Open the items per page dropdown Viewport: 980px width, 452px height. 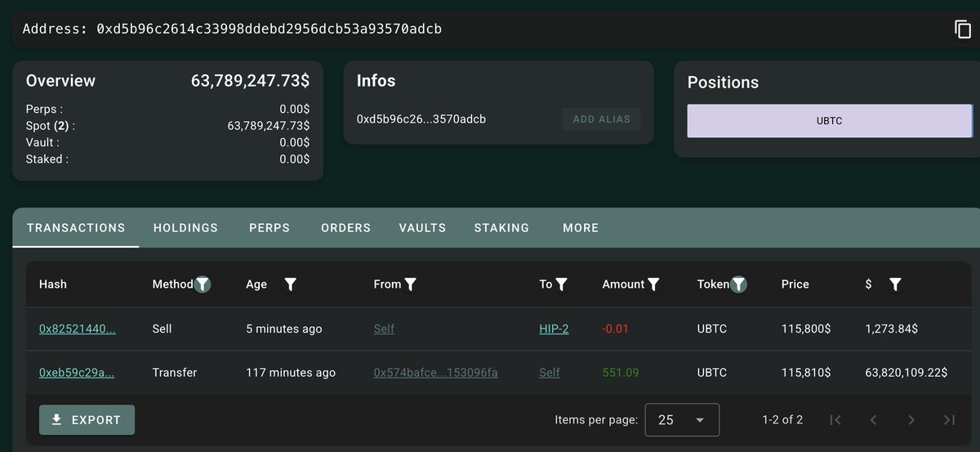click(x=682, y=420)
